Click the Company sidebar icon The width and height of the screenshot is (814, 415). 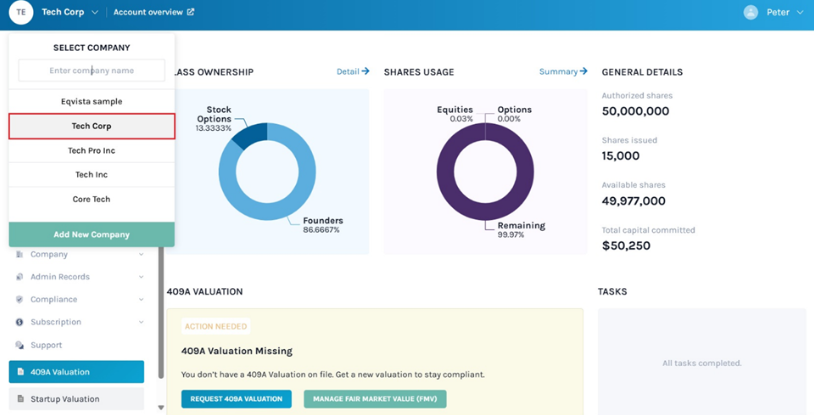[20, 255]
